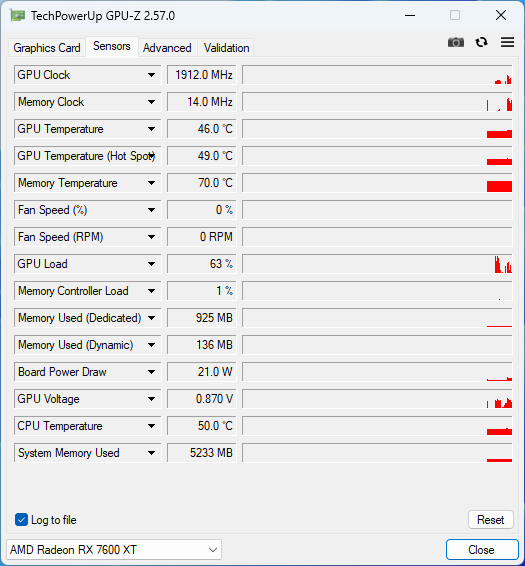Open the AMD Radeon RX 7600 XT selector
The image size is (525, 566).
(114, 550)
